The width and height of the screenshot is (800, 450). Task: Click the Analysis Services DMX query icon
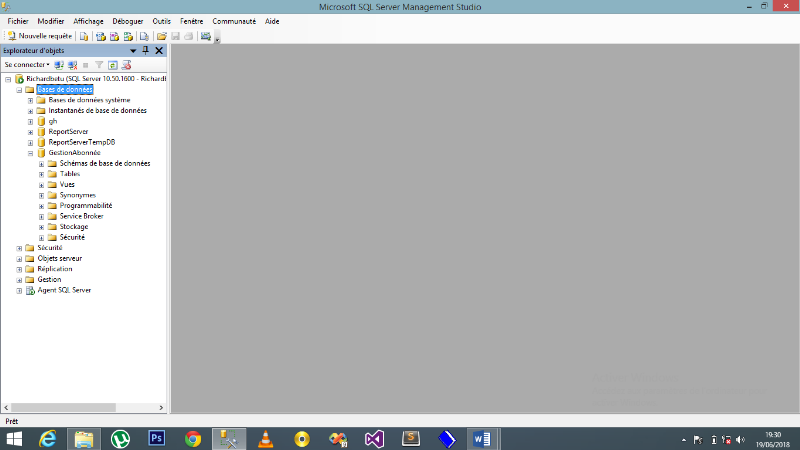(x=114, y=36)
